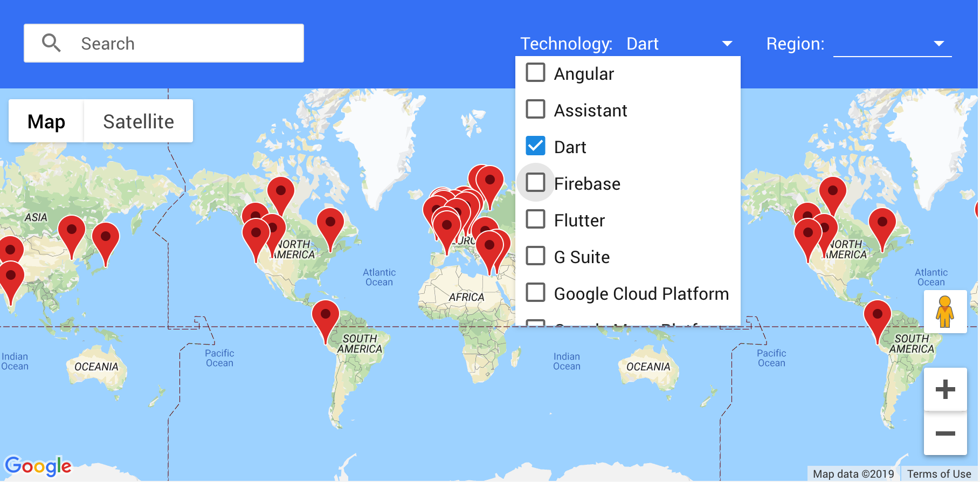Click the Technology label text

pyautogui.click(x=566, y=44)
